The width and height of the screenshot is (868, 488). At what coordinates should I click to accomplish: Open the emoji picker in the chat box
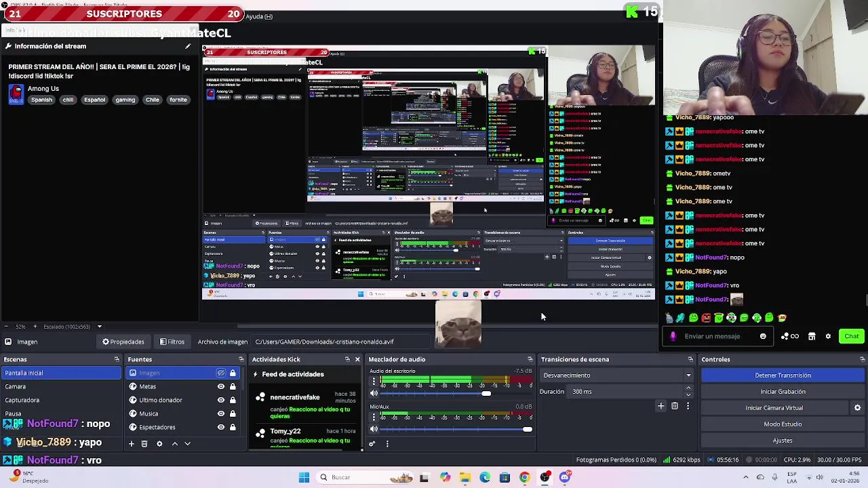pos(763,336)
